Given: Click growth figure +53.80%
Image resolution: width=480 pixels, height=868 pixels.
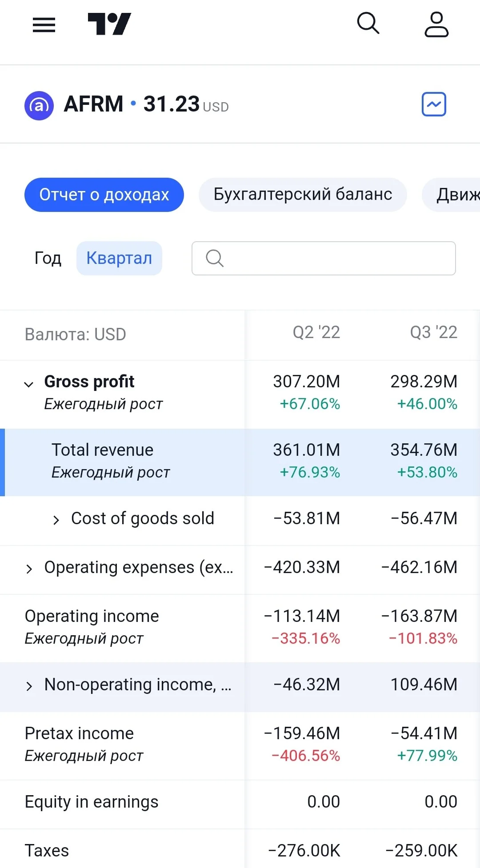Looking at the screenshot, I should pyautogui.click(x=427, y=472).
